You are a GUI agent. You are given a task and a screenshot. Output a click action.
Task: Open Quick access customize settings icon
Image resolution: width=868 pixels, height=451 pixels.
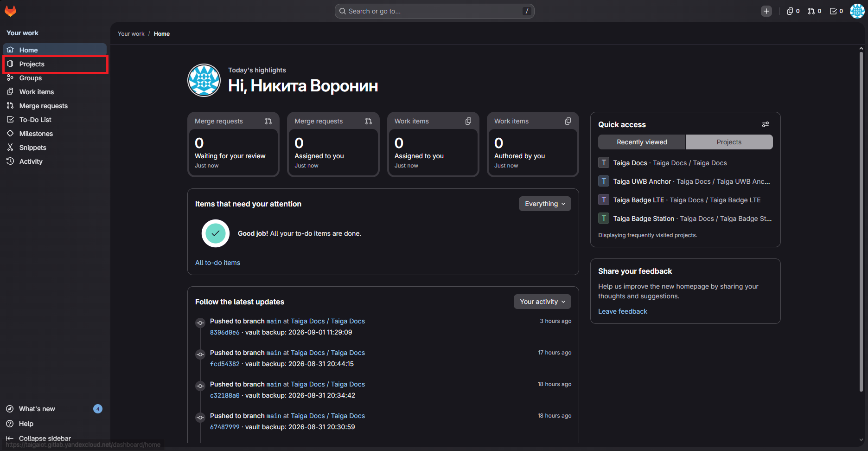[x=766, y=124]
